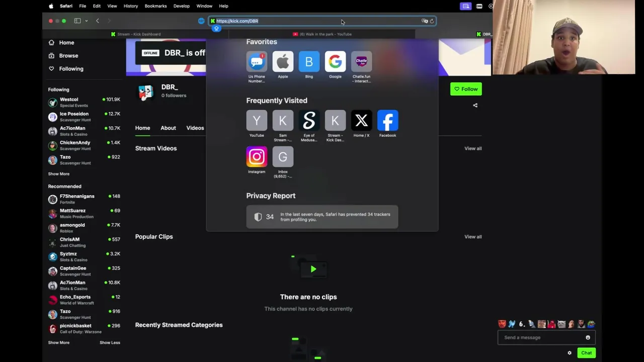
Task: Expand Following list with Show More
Action: tap(59, 174)
